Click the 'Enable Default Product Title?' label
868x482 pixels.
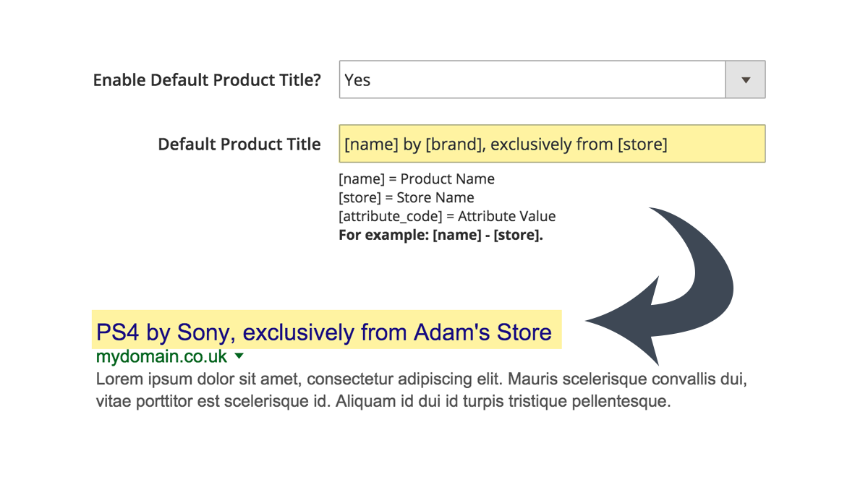pyautogui.click(x=207, y=80)
